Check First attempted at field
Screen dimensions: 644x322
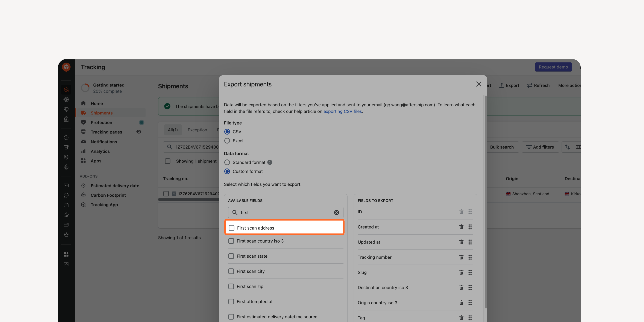coord(231,302)
